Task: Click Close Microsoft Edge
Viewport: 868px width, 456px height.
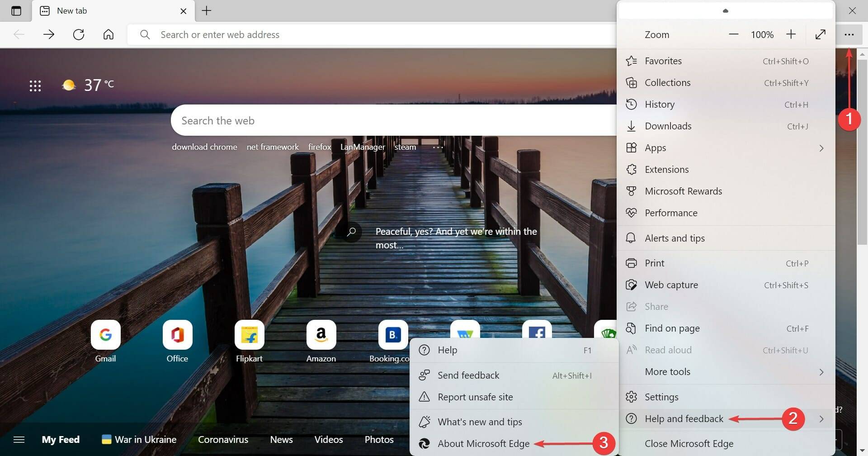Action: click(689, 443)
